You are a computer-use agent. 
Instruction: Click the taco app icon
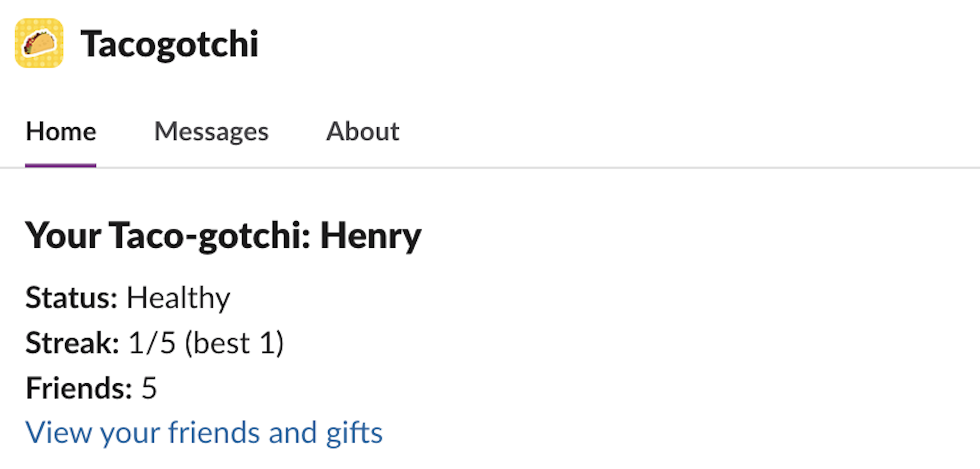(x=39, y=43)
